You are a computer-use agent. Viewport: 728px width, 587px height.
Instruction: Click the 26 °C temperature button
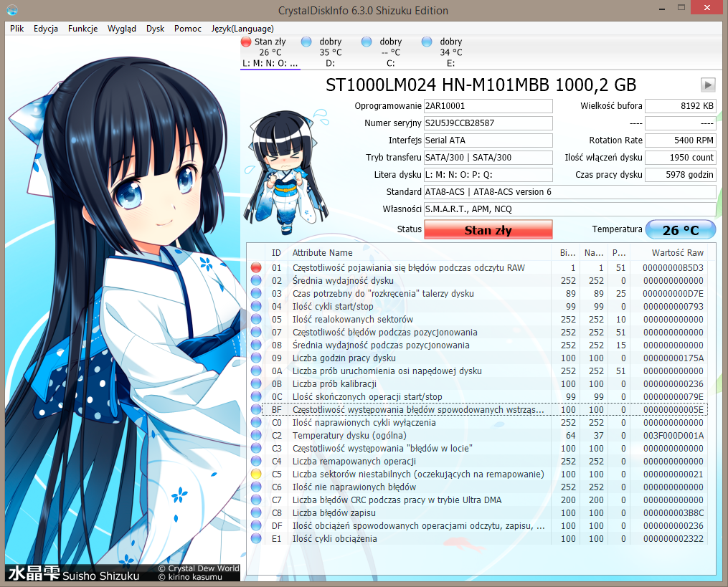coord(681,229)
